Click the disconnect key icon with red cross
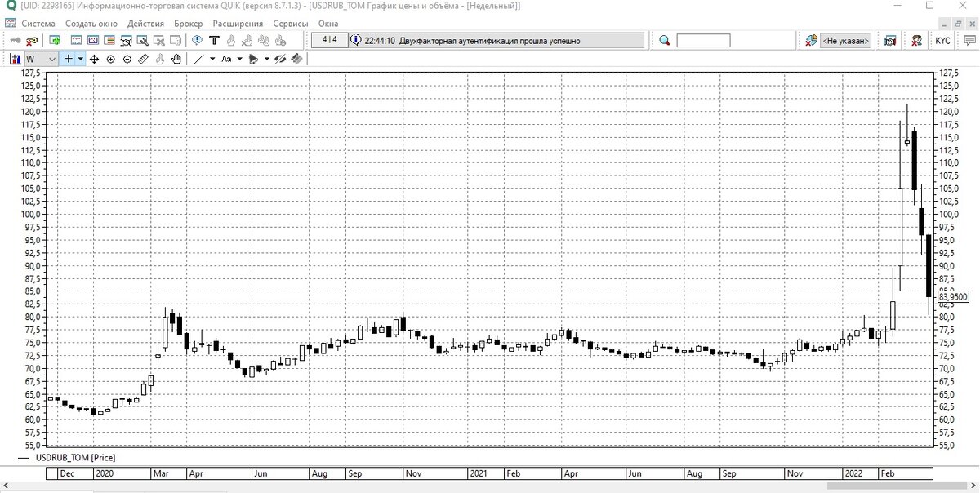 pos(32,40)
